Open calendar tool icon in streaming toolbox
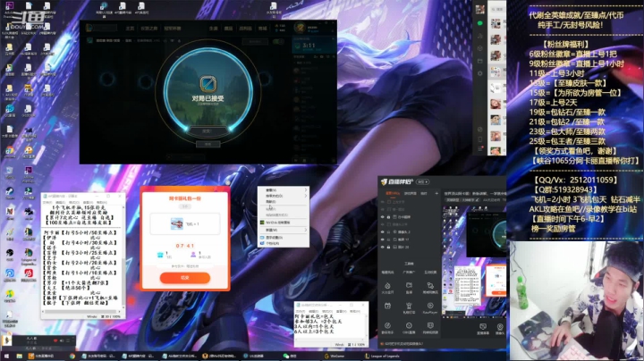 (387, 306)
